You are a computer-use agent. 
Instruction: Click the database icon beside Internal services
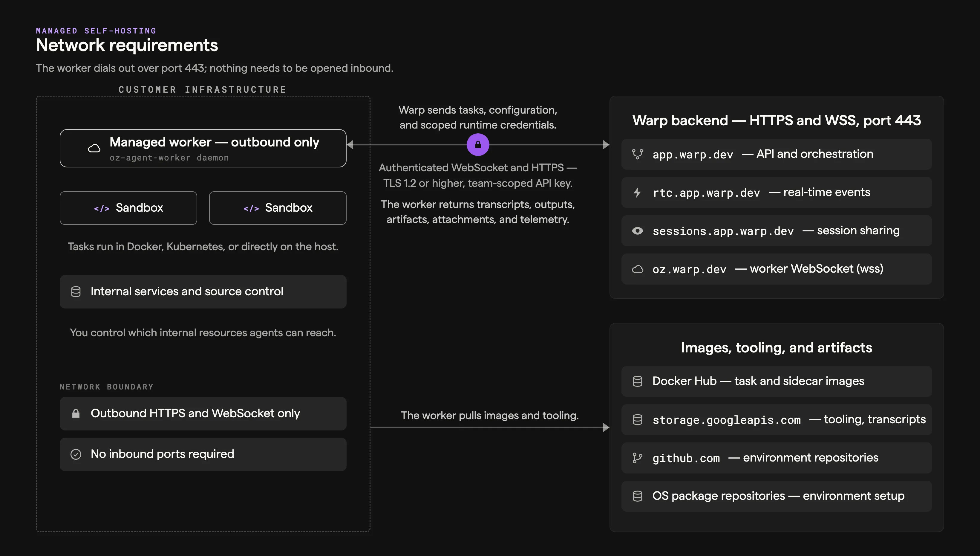[76, 292]
